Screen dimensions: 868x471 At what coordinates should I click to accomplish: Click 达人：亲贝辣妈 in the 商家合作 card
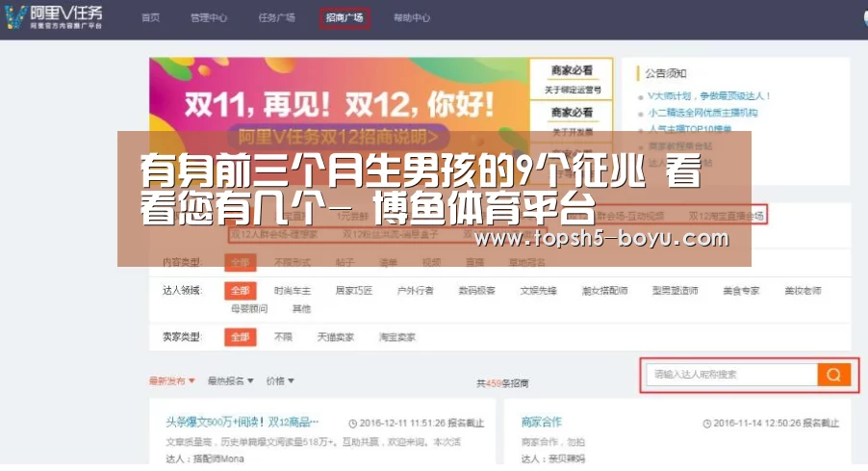click(x=553, y=458)
